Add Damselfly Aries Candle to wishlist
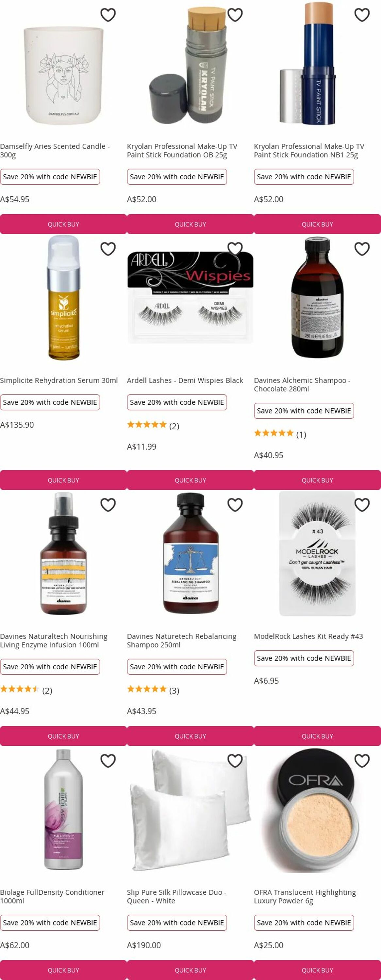Image resolution: width=381 pixels, height=980 pixels. pyautogui.click(x=108, y=15)
